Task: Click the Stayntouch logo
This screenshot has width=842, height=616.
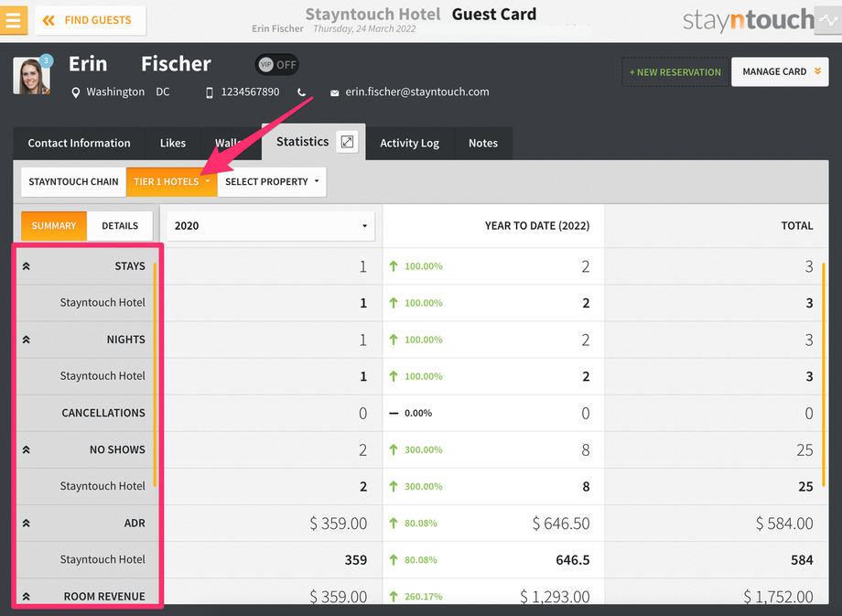Action: (749, 20)
